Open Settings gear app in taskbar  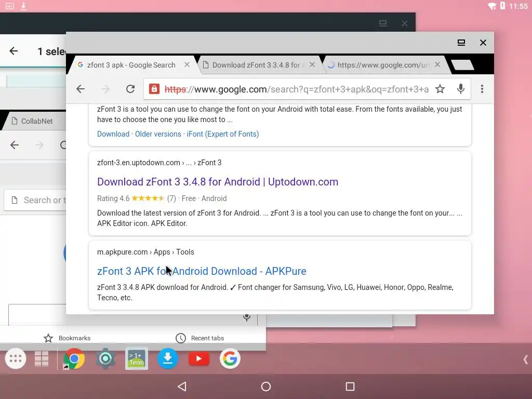[x=105, y=358]
